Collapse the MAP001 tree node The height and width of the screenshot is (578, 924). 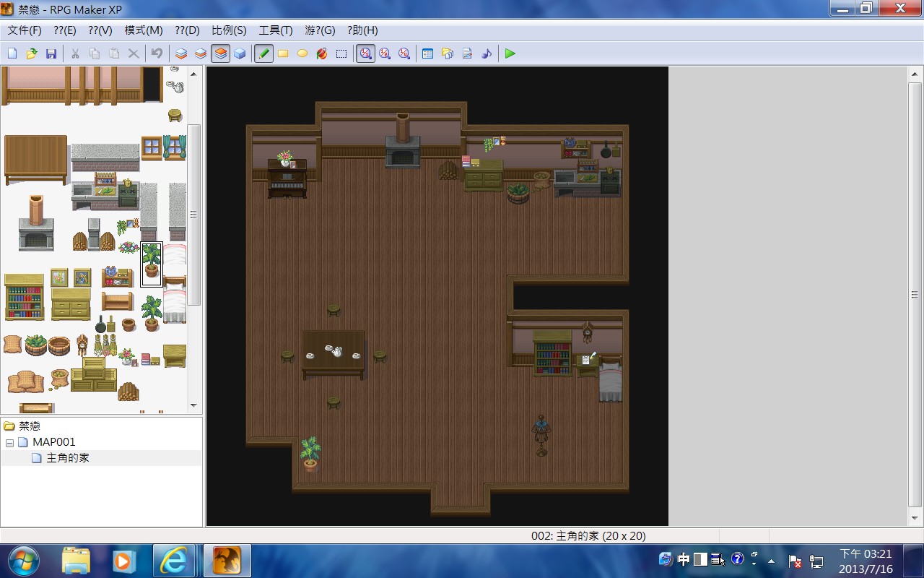9,442
